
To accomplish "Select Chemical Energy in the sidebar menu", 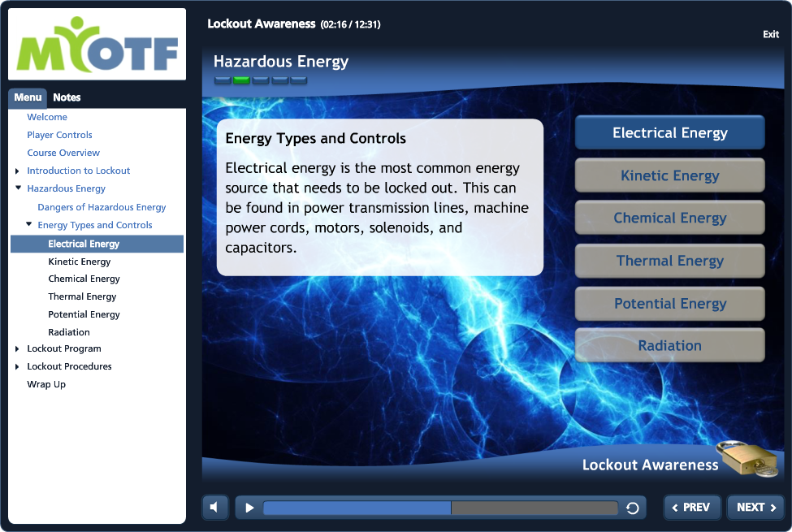I will tap(84, 279).
